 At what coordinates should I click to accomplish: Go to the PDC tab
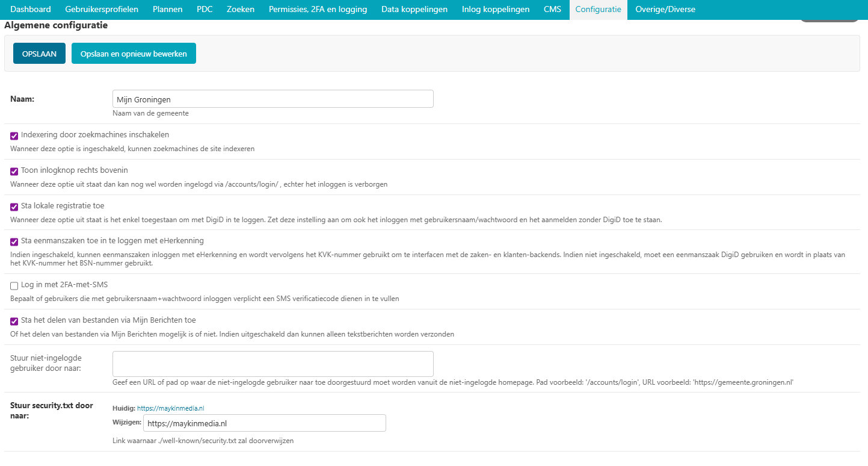pyautogui.click(x=205, y=10)
